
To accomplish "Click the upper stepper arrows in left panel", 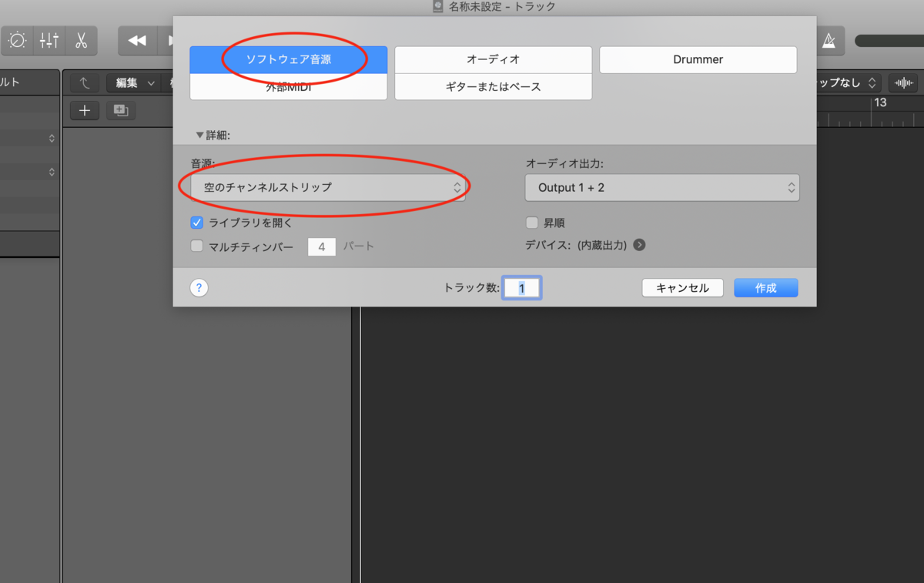I will click(x=52, y=139).
